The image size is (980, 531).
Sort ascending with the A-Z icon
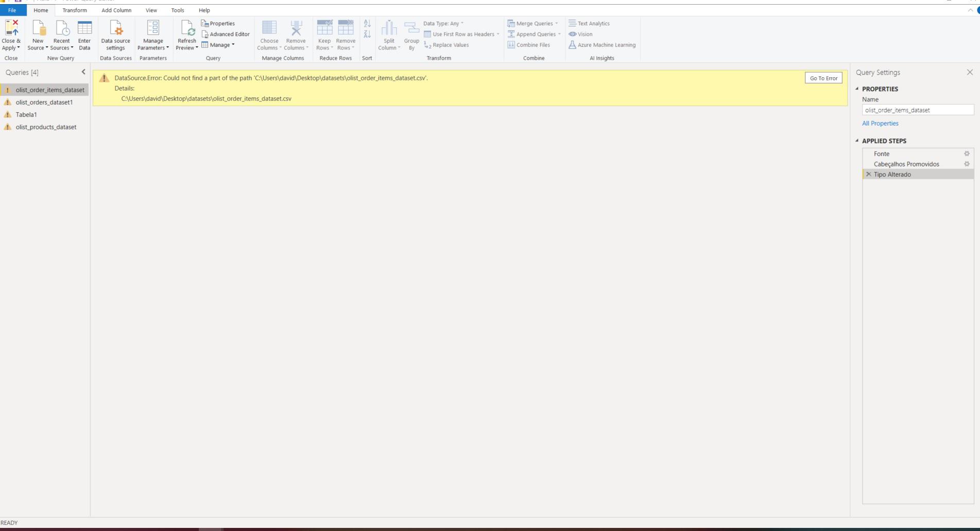[x=367, y=23]
